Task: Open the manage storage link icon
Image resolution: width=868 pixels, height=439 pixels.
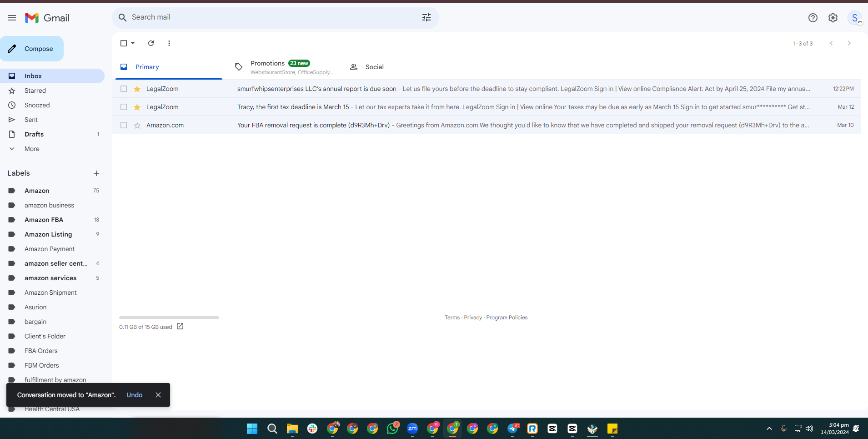Action: click(x=180, y=326)
